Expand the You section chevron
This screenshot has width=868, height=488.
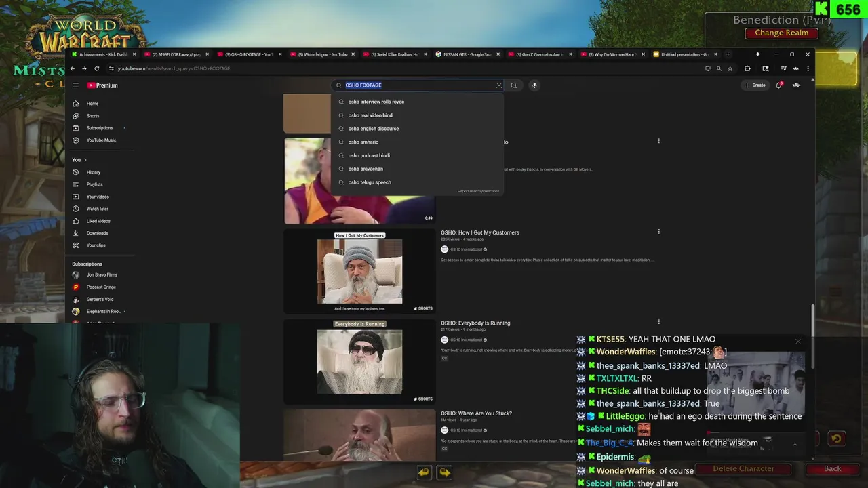click(85, 160)
